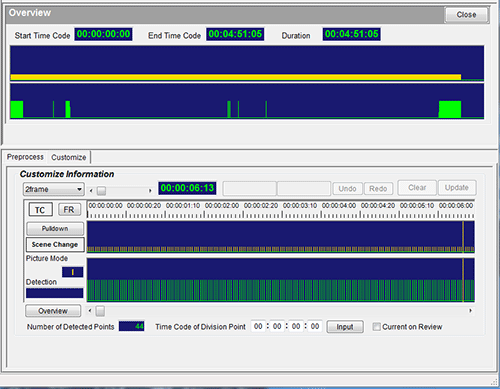The image size is (500, 389).
Task: Click the first green block in Overview
Action: (17, 109)
